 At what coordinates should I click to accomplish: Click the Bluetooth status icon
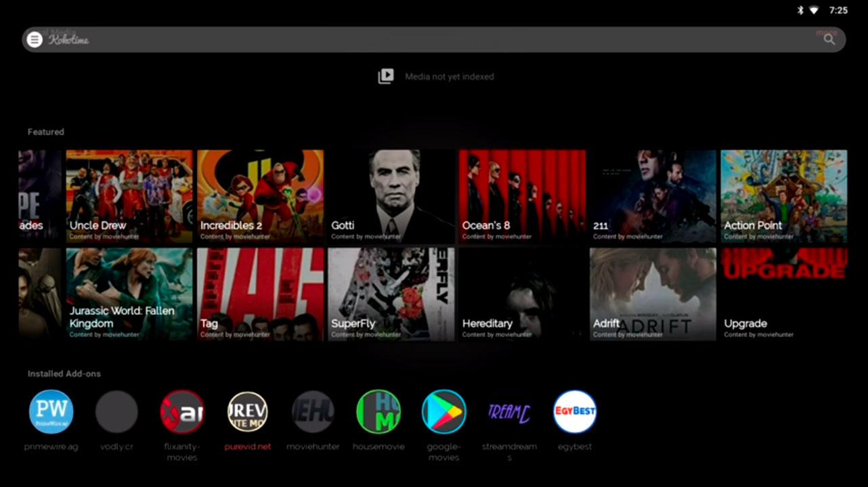pos(800,10)
